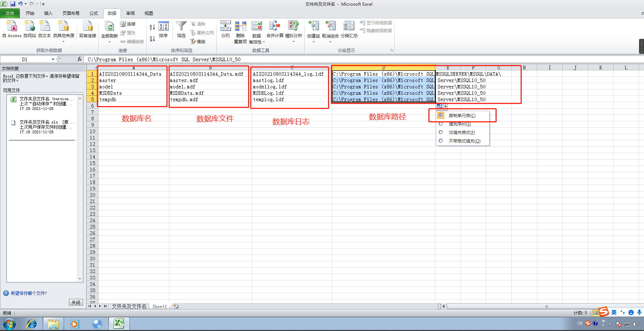Select Copy Cells (复制单元格) radio option
This screenshot has height=331, width=644.
[441, 115]
